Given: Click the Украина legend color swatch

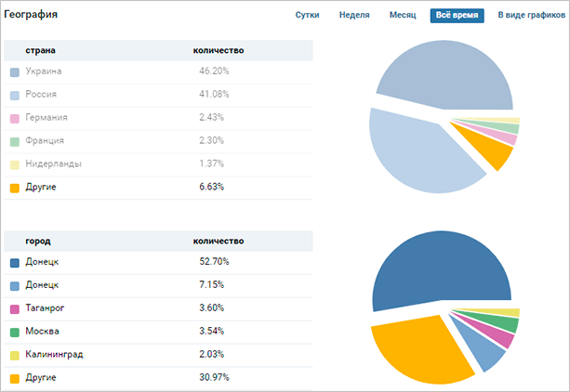Looking at the screenshot, I should click(15, 72).
